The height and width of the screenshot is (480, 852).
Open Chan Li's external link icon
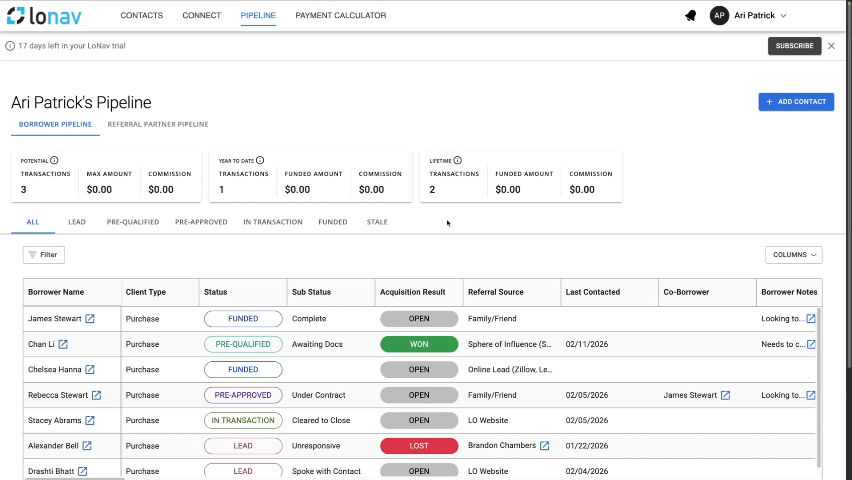pos(63,344)
